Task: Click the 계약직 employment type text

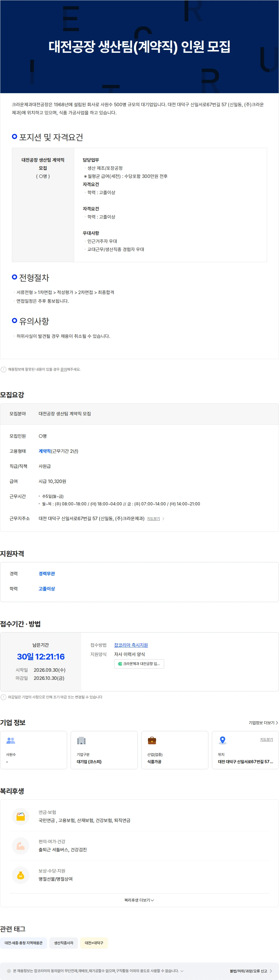Action: (x=44, y=451)
